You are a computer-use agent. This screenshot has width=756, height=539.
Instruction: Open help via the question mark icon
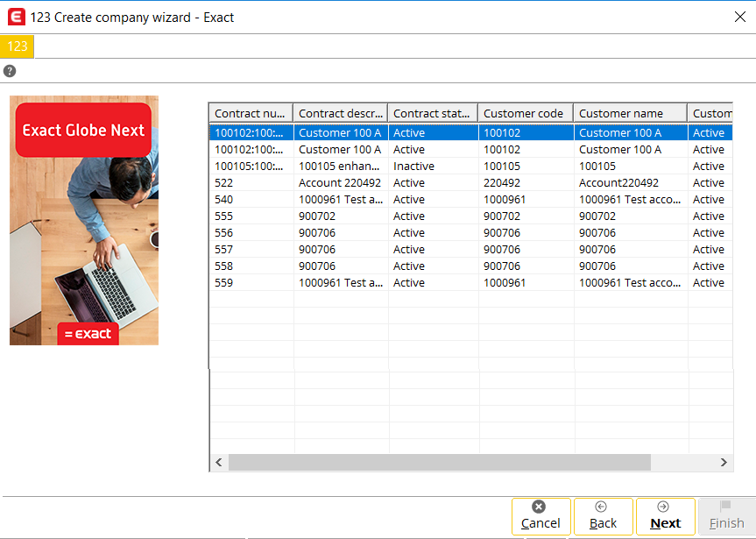point(10,70)
